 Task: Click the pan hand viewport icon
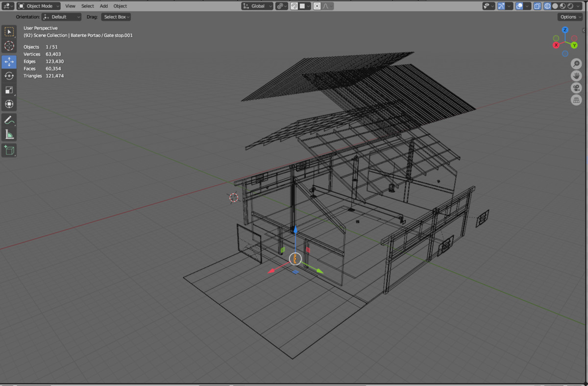pyautogui.click(x=576, y=76)
